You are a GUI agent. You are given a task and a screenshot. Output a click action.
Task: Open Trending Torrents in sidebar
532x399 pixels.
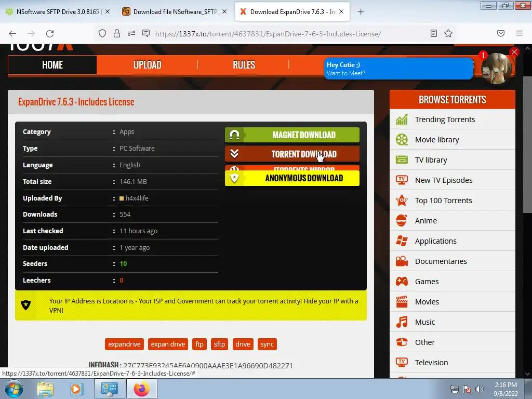(x=453, y=119)
